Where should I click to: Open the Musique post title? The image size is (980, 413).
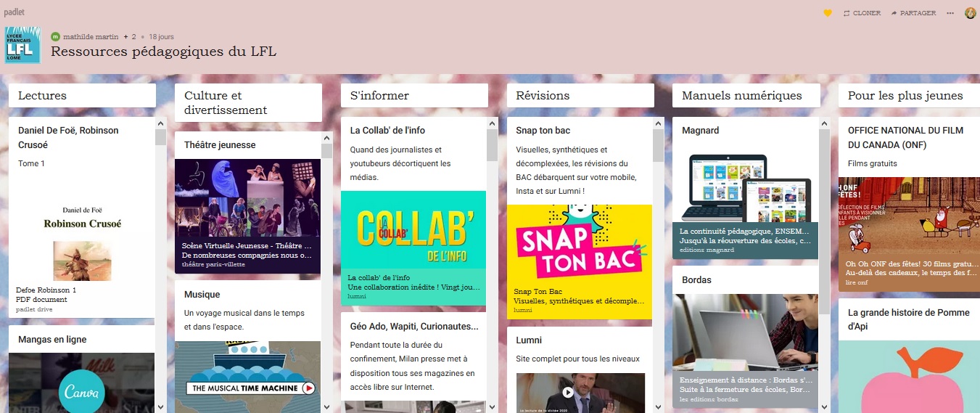coord(202,294)
